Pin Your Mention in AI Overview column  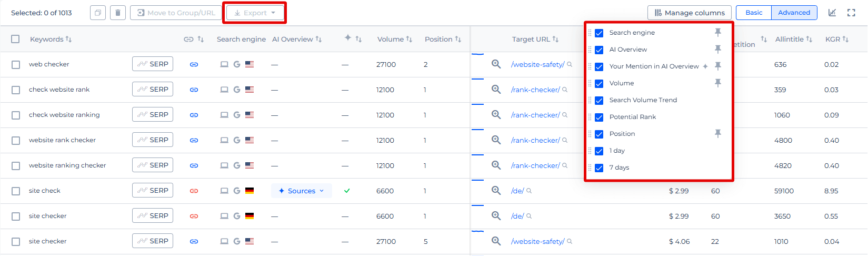(x=717, y=66)
